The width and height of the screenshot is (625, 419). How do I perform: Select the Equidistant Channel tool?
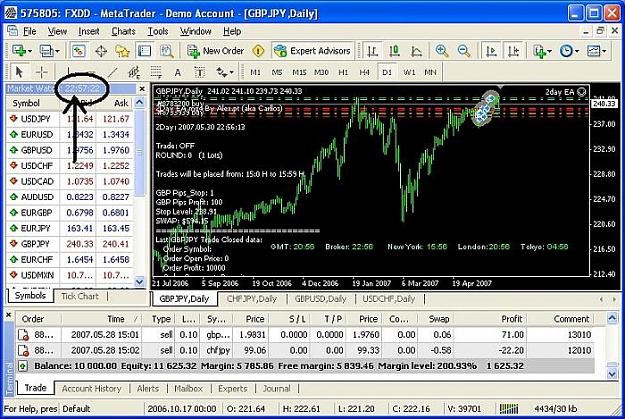click(x=134, y=72)
